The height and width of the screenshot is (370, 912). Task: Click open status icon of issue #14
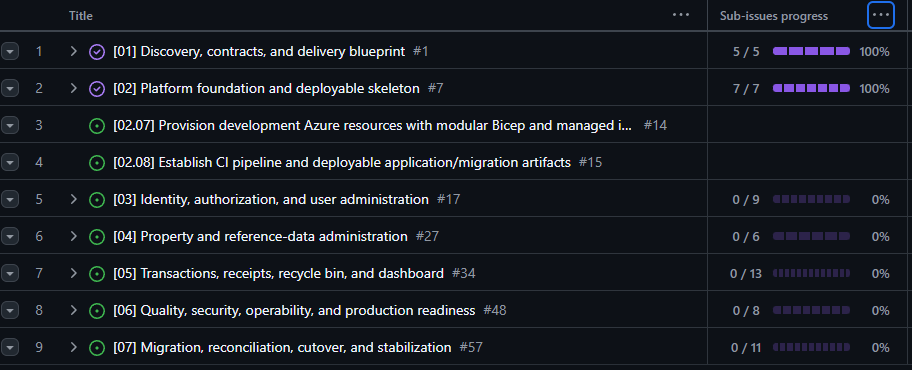click(97, 125)
